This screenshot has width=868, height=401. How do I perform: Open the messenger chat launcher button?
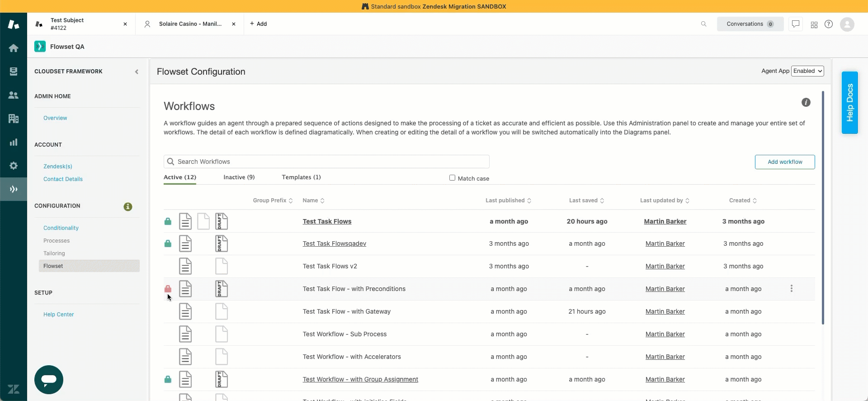point(49,380)
